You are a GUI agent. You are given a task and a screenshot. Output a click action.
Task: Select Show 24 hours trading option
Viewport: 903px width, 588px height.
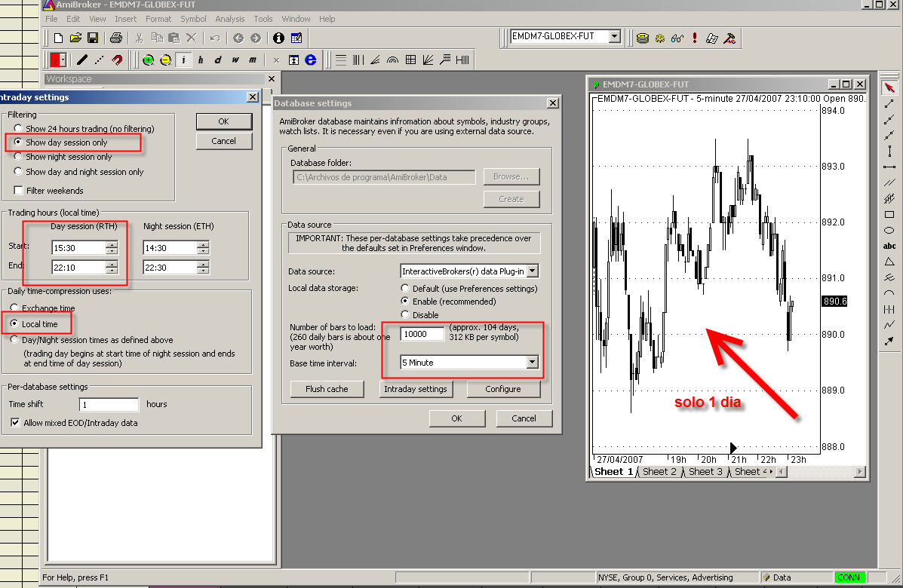point(19,129)
